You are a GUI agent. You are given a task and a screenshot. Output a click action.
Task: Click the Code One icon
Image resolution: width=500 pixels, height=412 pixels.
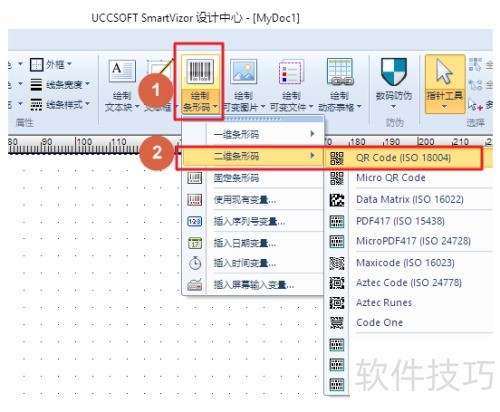coord(337,323)
